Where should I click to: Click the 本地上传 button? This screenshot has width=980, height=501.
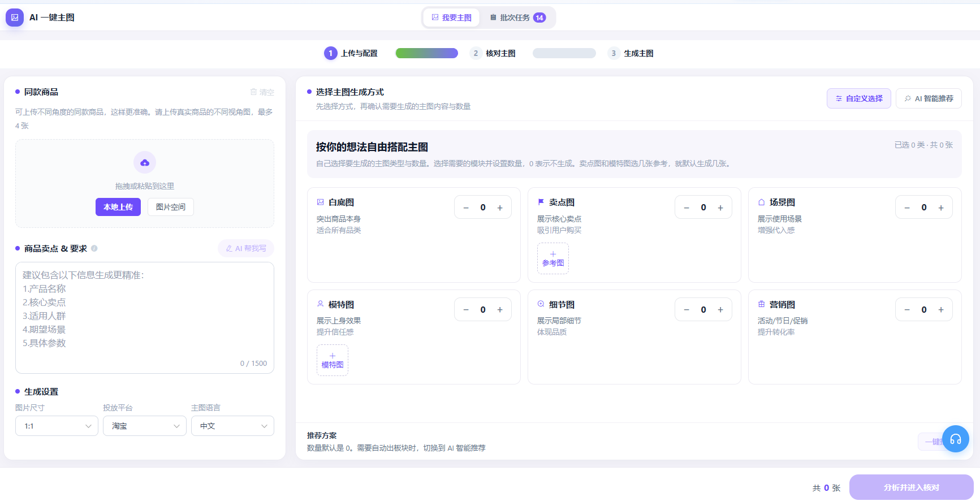click(118, 207)
